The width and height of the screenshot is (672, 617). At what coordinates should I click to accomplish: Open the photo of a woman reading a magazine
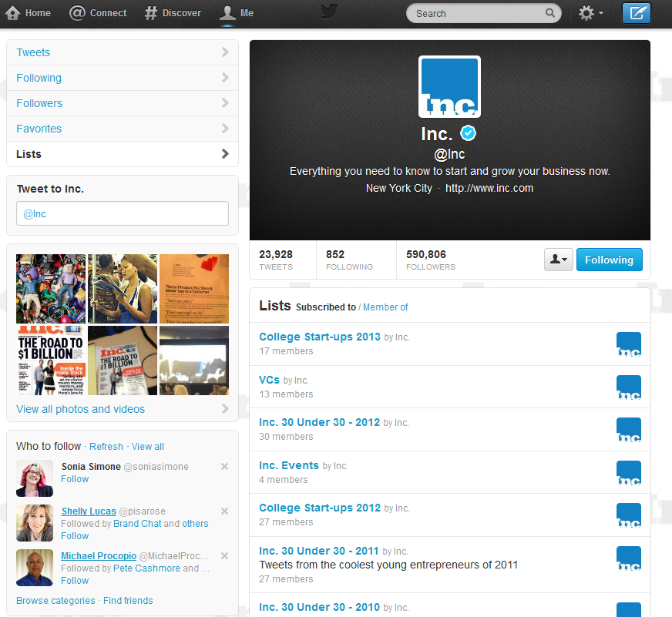coord(123,289)
